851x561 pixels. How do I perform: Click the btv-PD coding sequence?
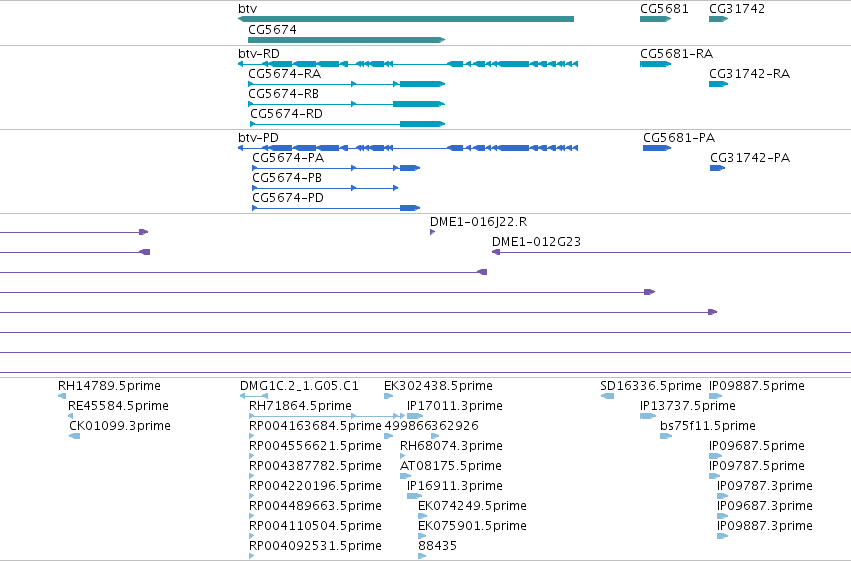[x=408, y=148]
